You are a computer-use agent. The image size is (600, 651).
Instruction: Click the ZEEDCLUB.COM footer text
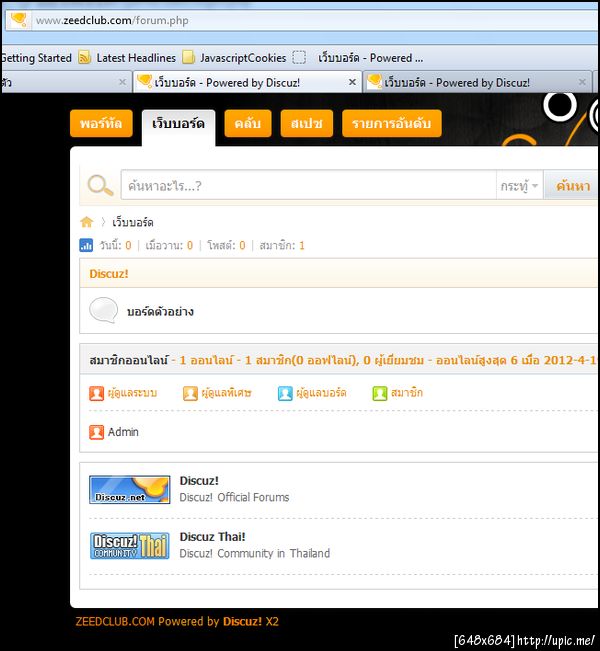coord(115,622)
